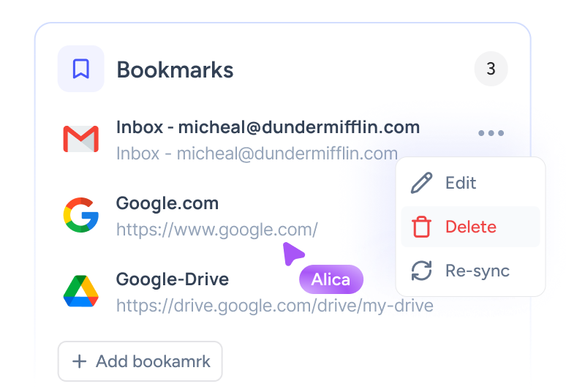The image size is (566, 392).
Task: Click the pencil edit icon
Action: point(422,183)
